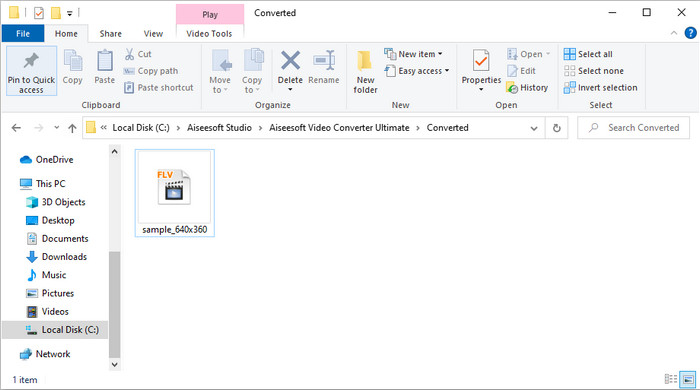Open the Copy to menu
Screen dimensions: 700x390
tap(252, 71)
